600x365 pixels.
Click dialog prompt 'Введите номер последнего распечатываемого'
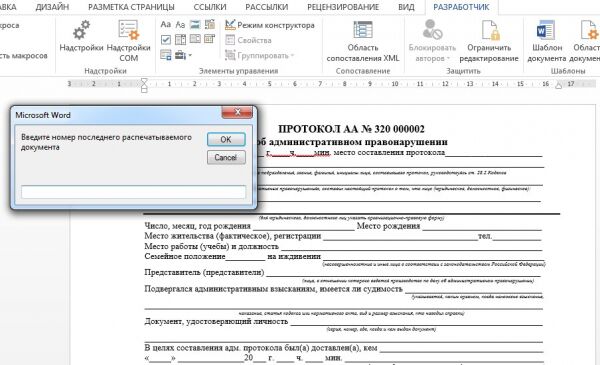(106, 137)
